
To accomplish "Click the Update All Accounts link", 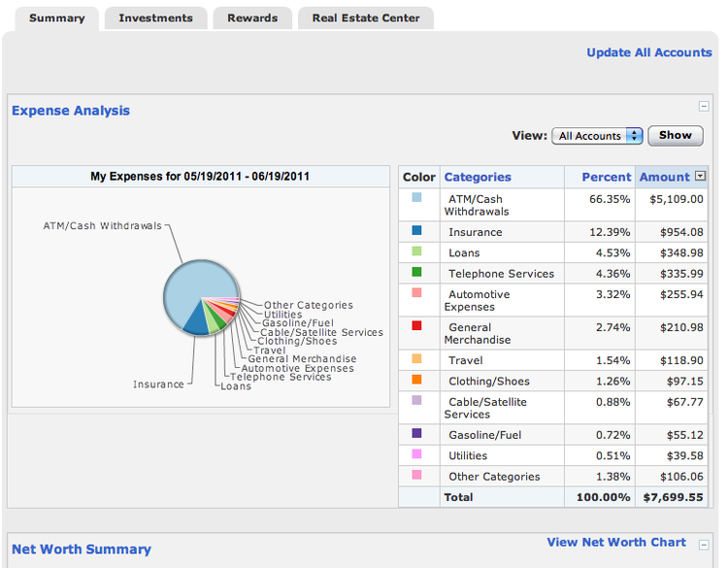I will pyautogui.click(x=648, y=52).
